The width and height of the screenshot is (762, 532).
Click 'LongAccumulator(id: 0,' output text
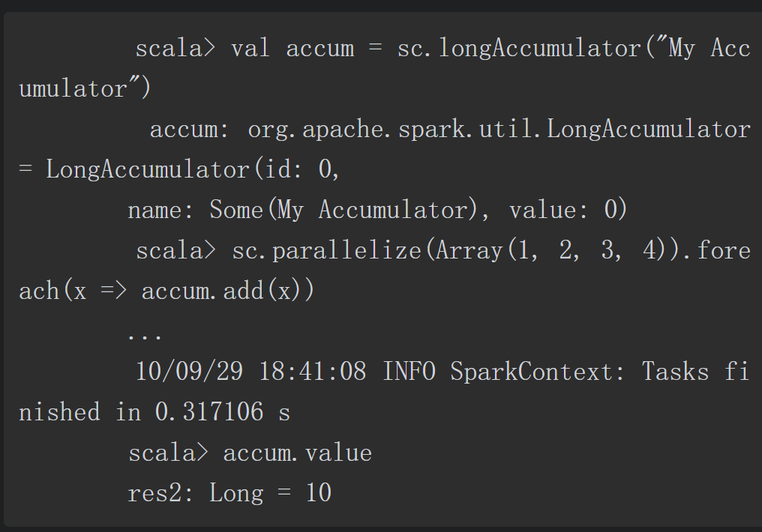[x=193, y=170]
